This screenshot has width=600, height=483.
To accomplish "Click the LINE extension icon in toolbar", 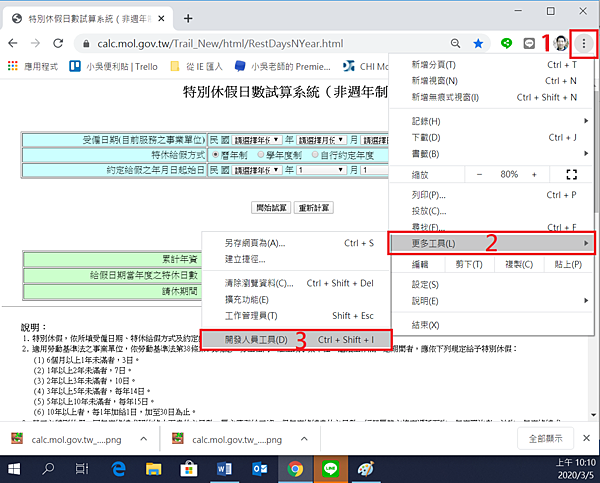I will pos(529,43).
